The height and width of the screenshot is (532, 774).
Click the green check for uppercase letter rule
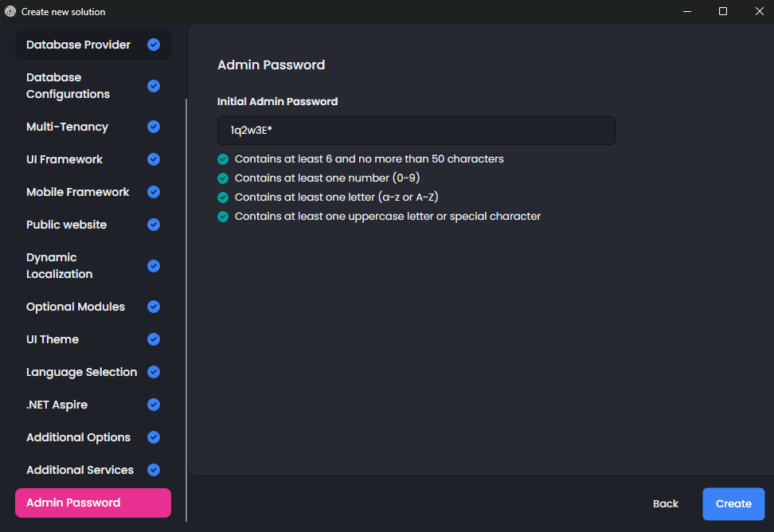(223, 216)
